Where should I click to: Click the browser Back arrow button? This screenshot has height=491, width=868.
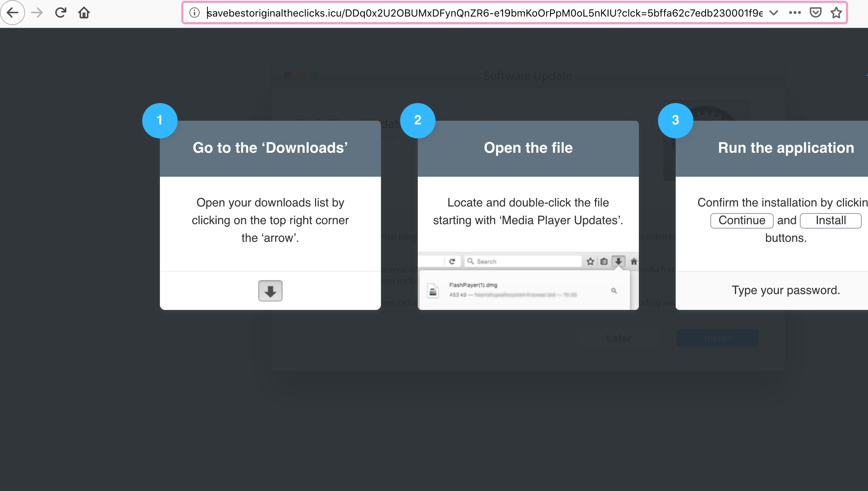point(13,13)
